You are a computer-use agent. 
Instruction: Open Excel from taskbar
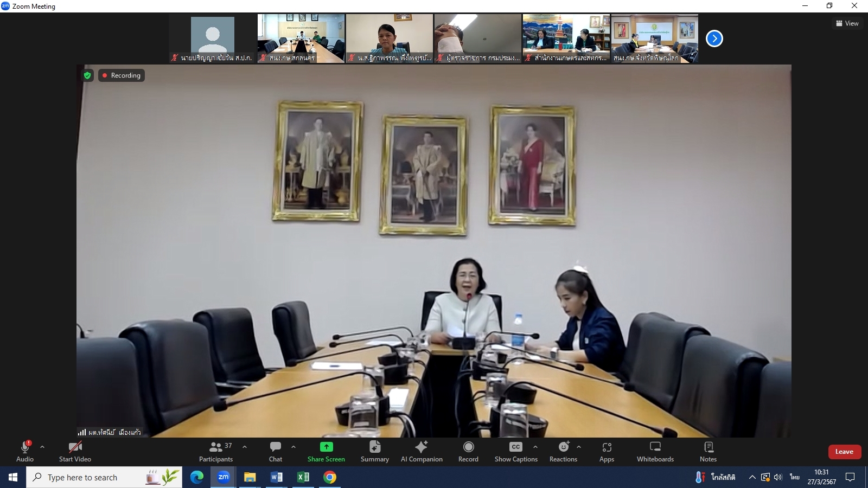pyautogui.click(x=303, y=477)
